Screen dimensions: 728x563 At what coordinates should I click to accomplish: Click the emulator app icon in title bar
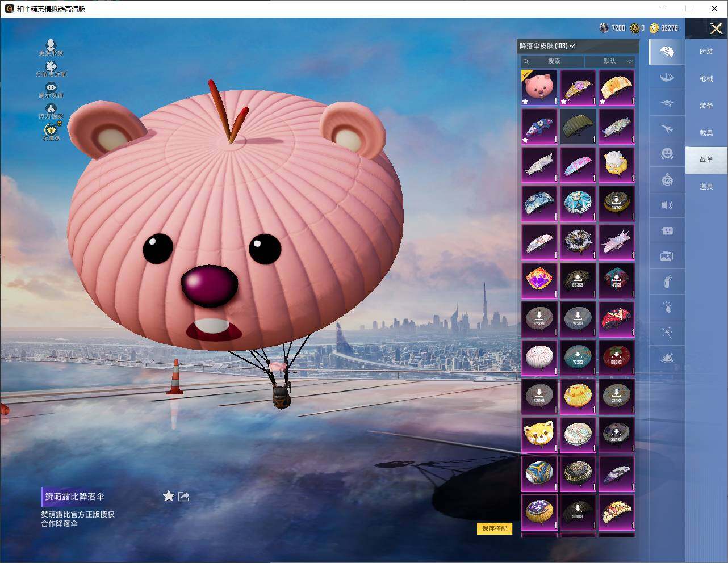[x=9, y=9]
